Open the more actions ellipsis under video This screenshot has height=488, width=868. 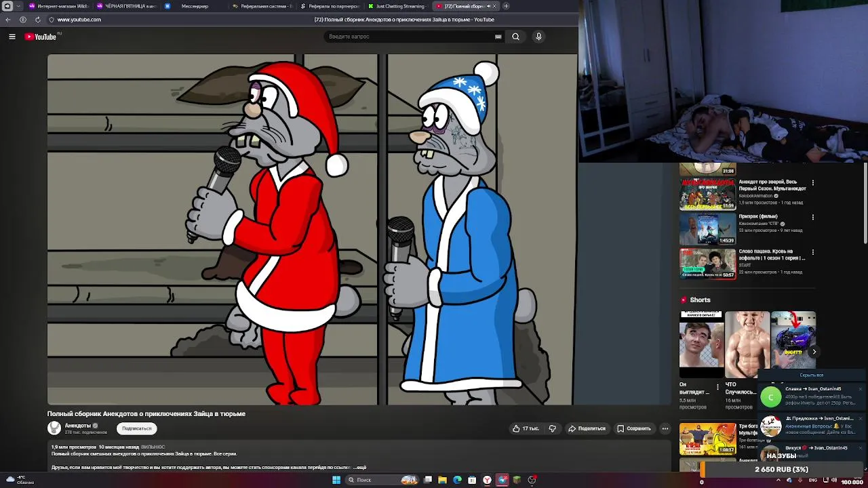pos(665,428)
